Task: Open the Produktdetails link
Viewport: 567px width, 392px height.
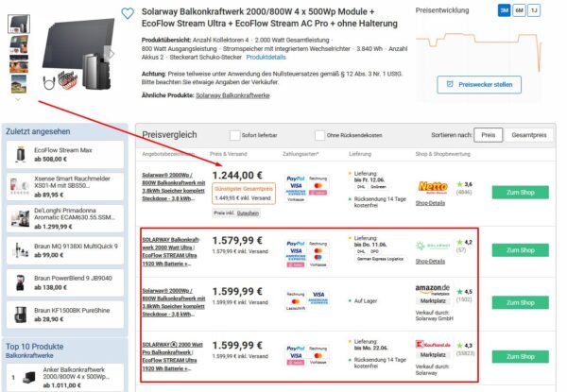Action: pos(266,57)
